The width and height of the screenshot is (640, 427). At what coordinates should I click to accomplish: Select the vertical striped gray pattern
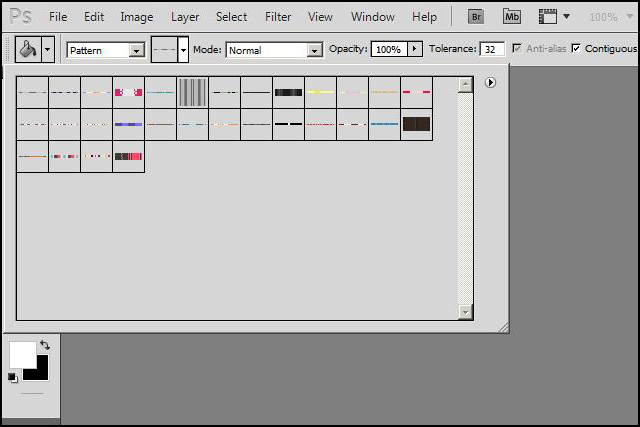coord(192,92)
